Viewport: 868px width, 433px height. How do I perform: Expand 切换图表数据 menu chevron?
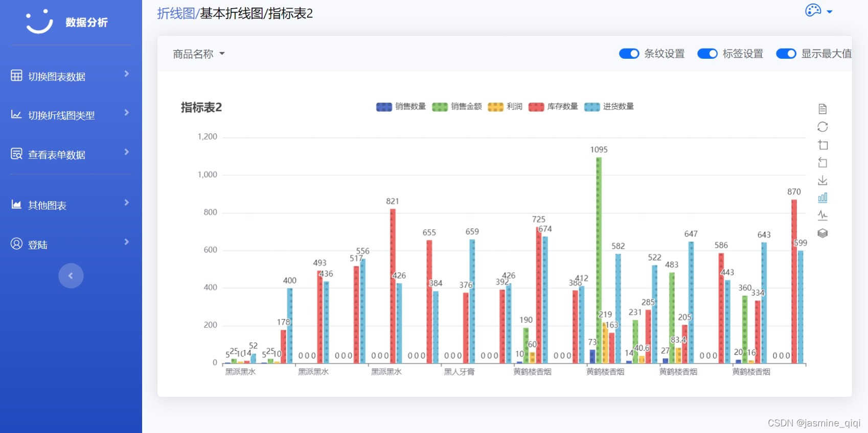[127, 74]
